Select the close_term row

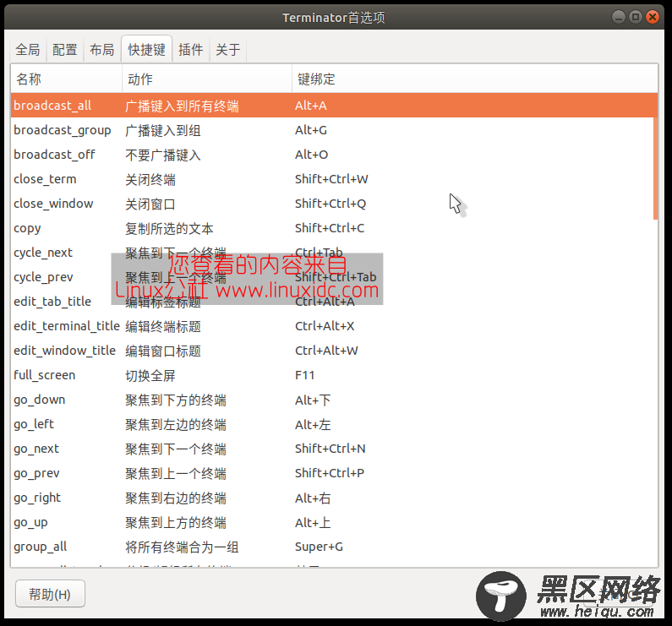coord(334,178)
